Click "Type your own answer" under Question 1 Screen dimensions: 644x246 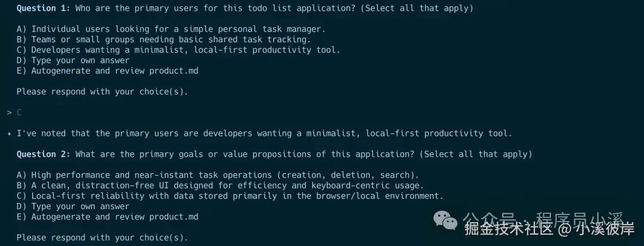click(x=73, y=60)
